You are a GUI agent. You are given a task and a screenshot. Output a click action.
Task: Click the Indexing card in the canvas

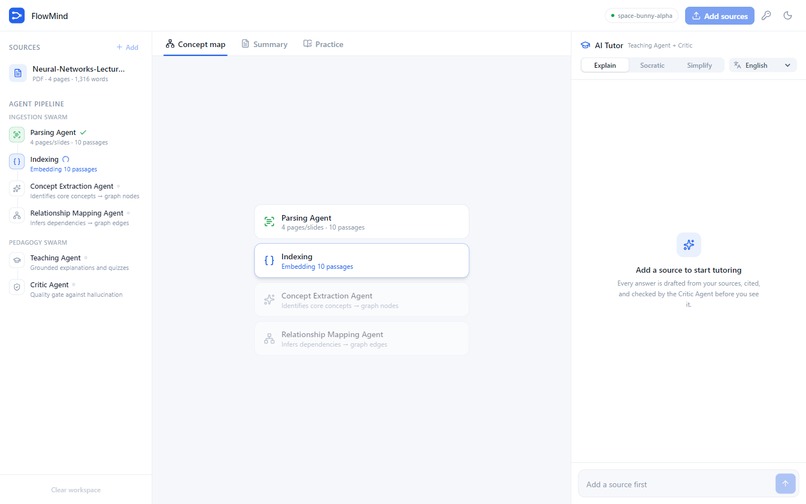coord(361,261)
